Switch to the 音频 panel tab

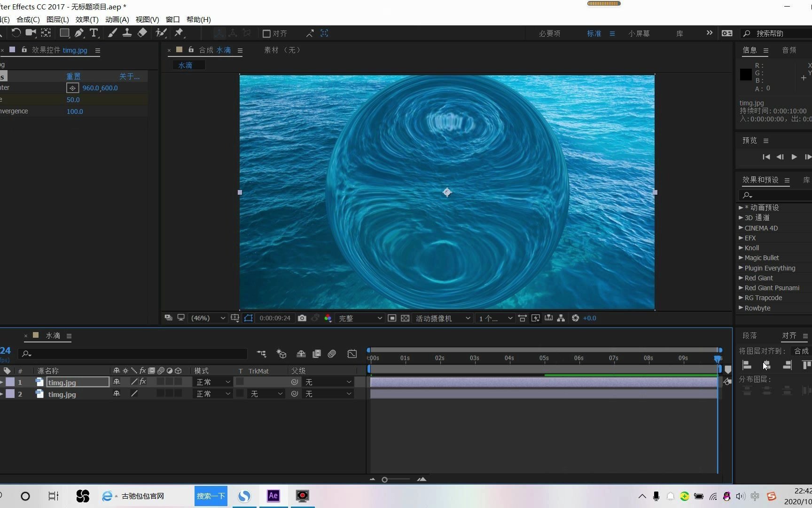tap(789, 50)
